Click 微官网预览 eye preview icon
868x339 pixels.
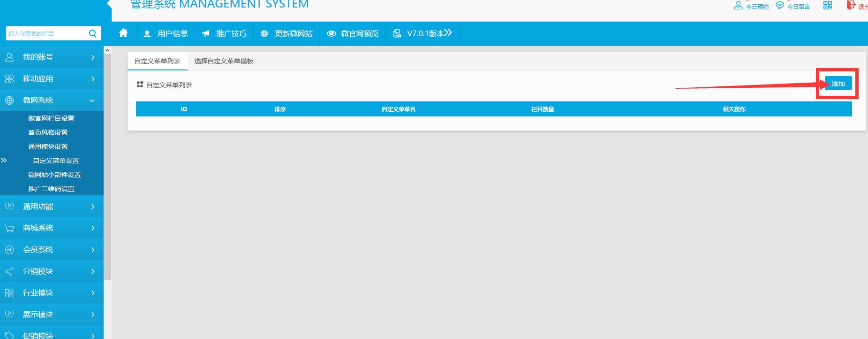tap(332, 34)
